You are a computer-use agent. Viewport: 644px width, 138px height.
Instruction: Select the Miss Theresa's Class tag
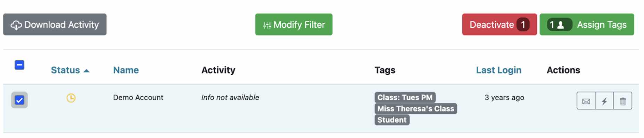(416, 108)
